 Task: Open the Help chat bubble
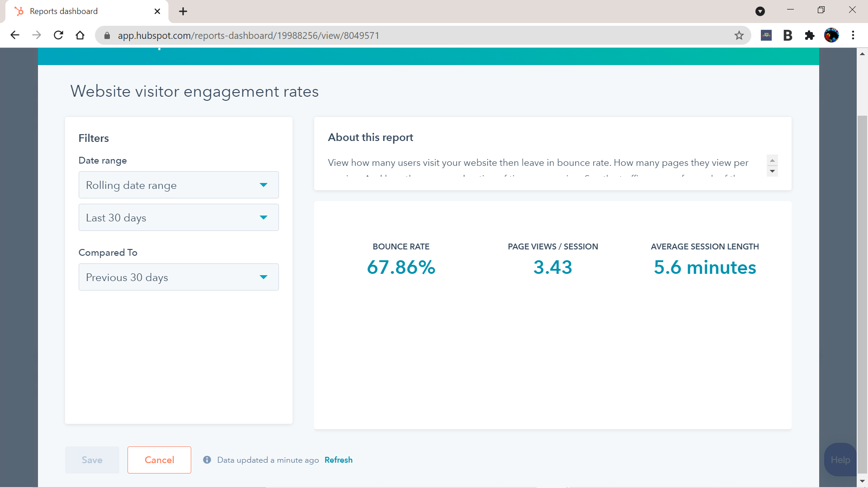840,460
